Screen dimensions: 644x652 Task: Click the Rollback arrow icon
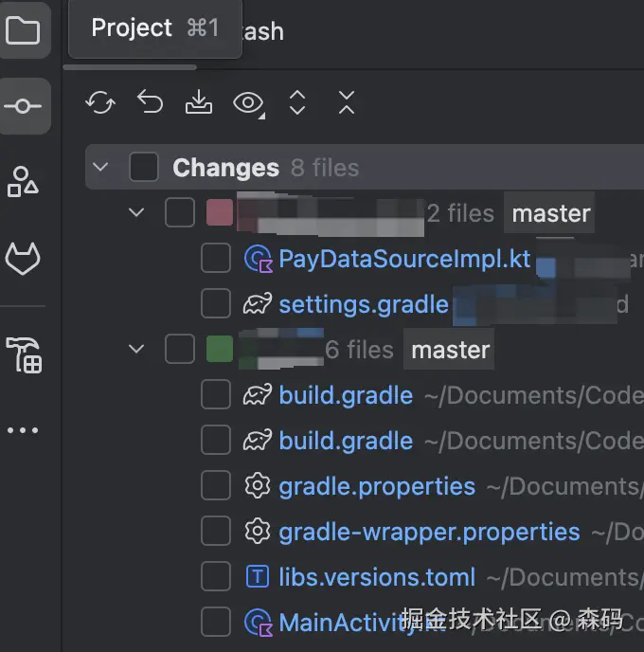point(150,102)
